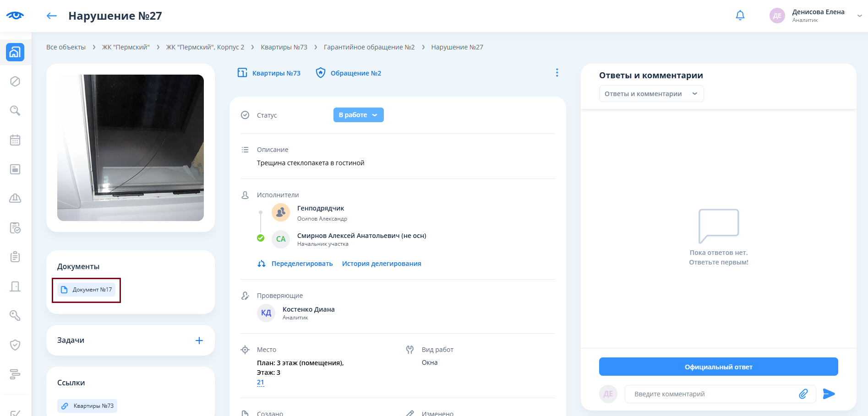Image resolution: width=868 pixels, height=416 pixels.
Task: Click План: 3 этаж (помещения) text
Action: 300,363
